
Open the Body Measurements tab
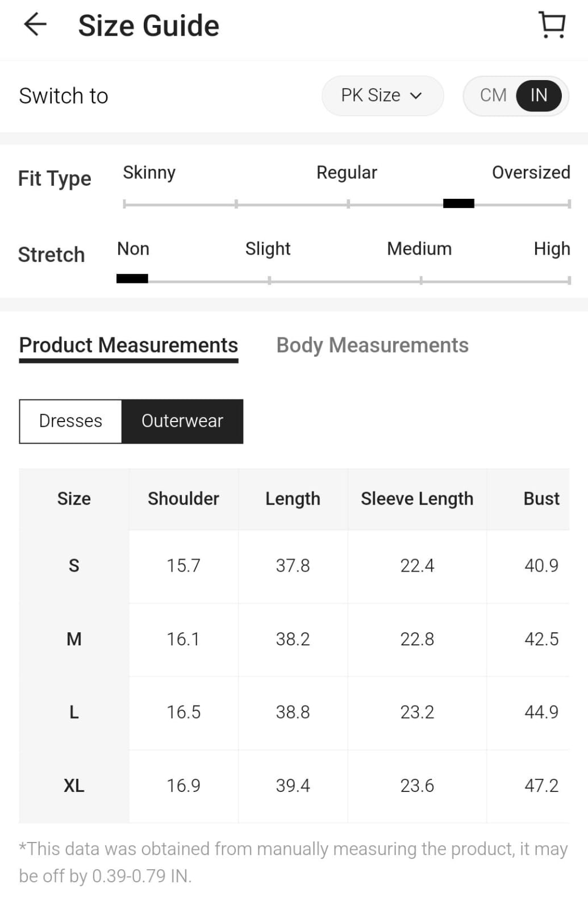372,345
